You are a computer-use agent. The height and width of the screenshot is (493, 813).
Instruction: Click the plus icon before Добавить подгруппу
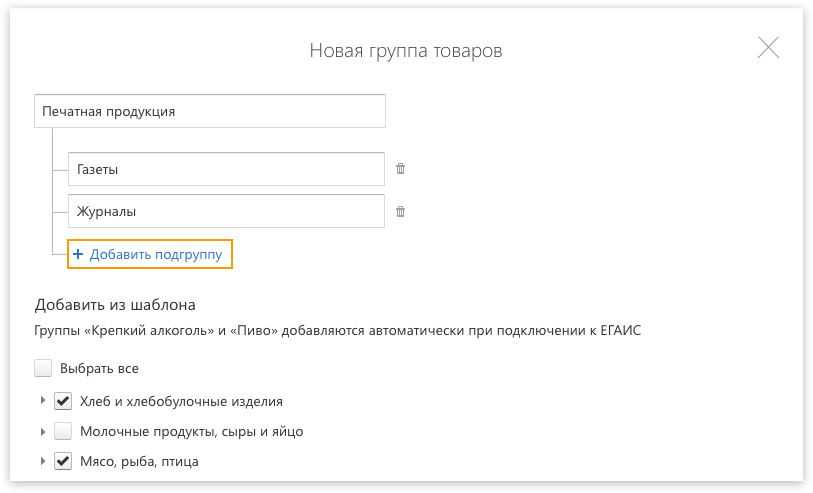pos(78,254)
